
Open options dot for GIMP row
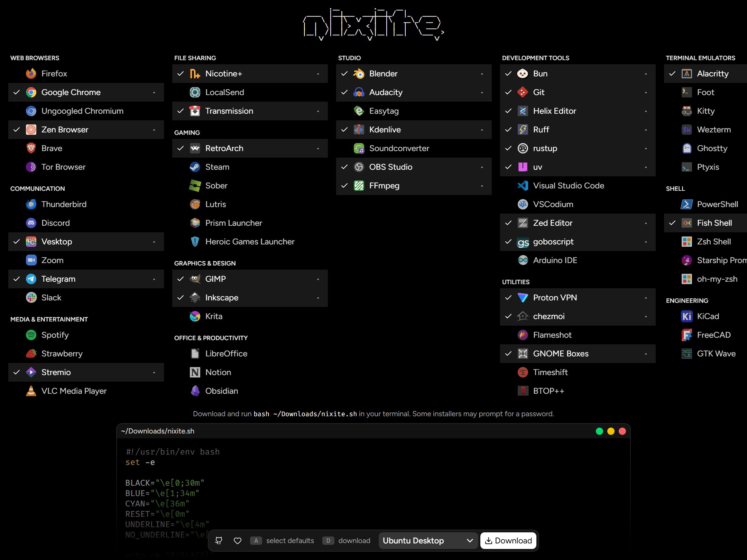coord(318,279)
